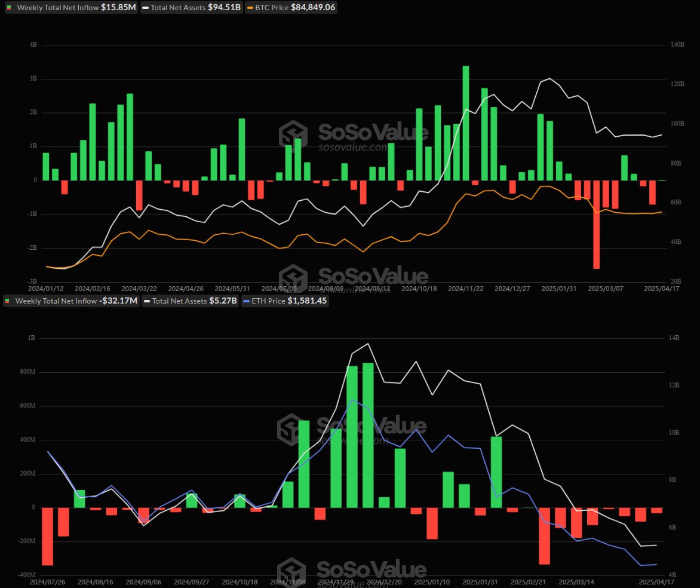Click the -400M left axis label
The image size is (700, 588).
pyautogui.click(x=26, y=575)
